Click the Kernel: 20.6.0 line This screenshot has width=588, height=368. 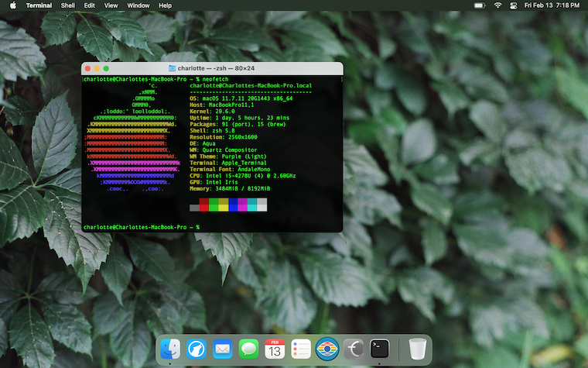click(212, 112)
